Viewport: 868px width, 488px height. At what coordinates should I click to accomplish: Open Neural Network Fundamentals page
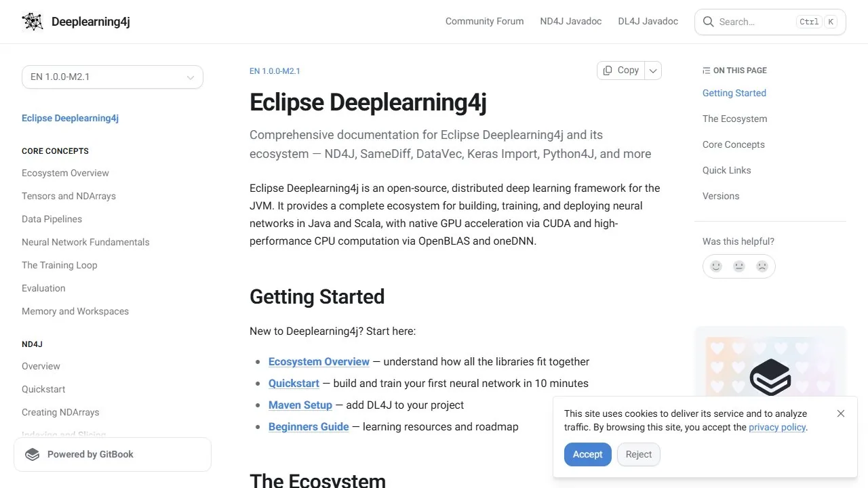(85, 242)
